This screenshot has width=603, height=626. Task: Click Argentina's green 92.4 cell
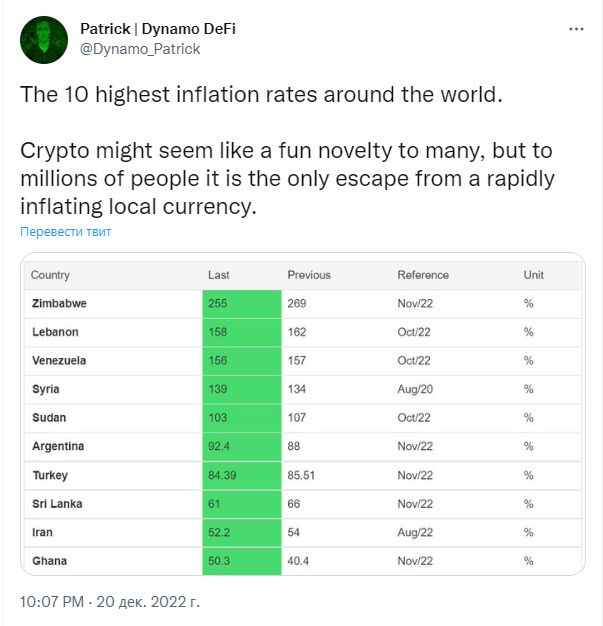point(240,446)
